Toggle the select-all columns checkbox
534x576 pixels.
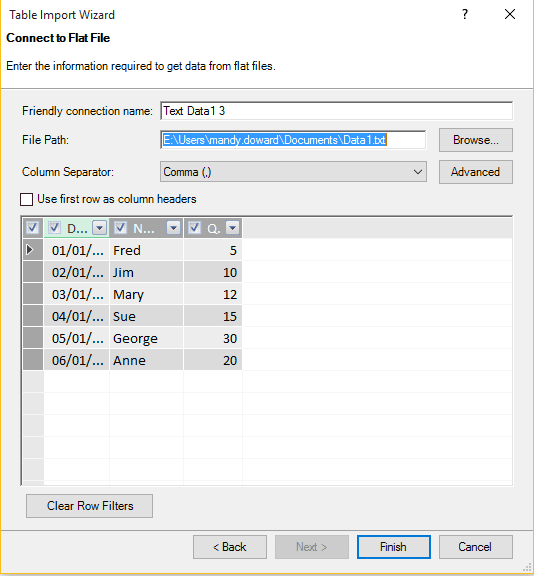point(32,228)
